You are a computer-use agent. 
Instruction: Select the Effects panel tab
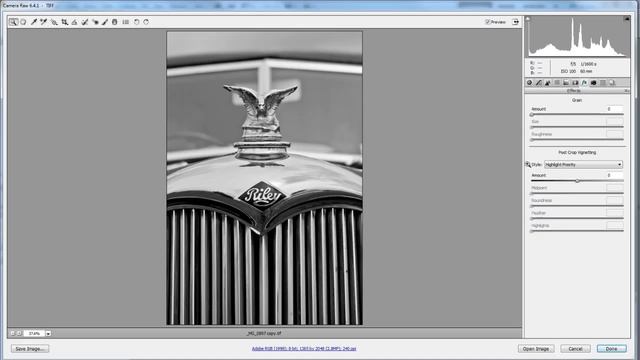[584, 82]
